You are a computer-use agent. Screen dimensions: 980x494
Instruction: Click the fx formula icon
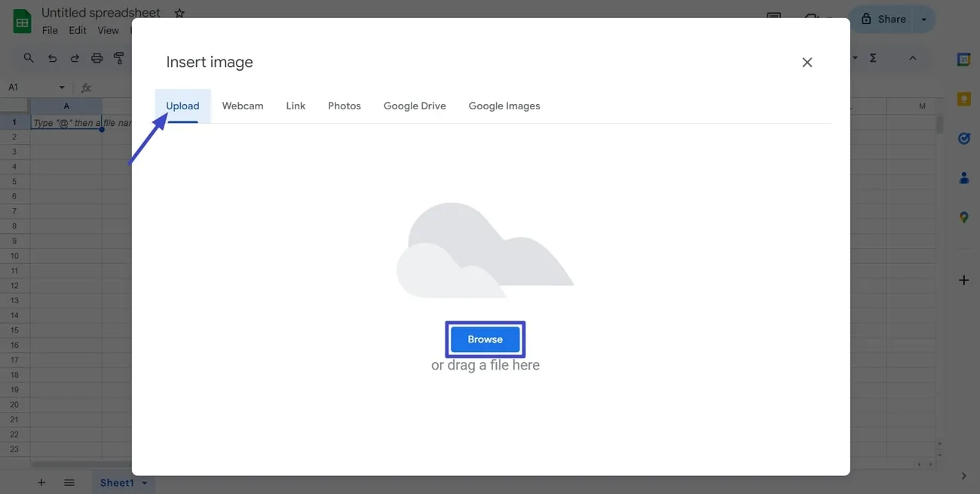[86, 87]
